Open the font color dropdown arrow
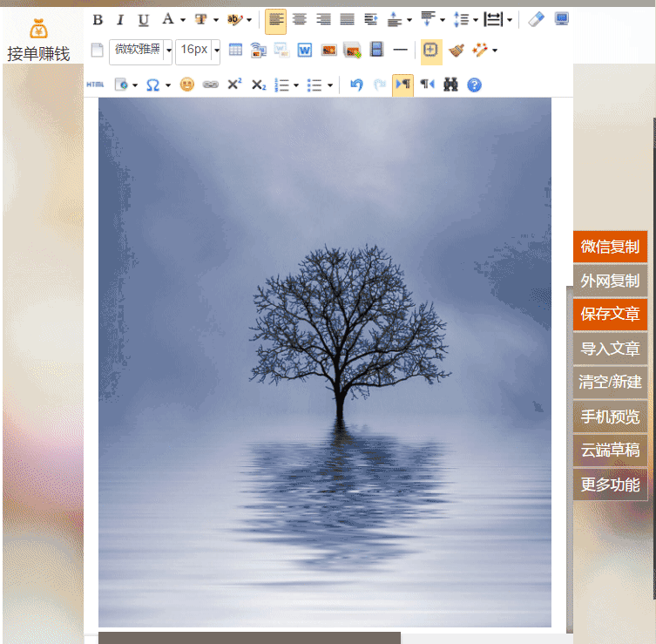The height and width of the screenshot is (644, 656). click(x=183, y=20)
